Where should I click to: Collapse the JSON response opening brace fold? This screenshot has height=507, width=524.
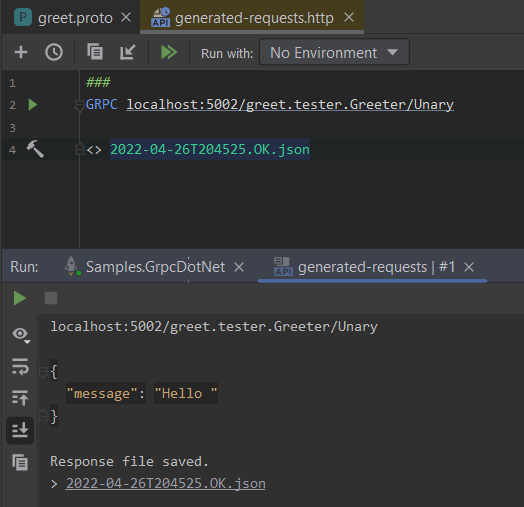43,372
